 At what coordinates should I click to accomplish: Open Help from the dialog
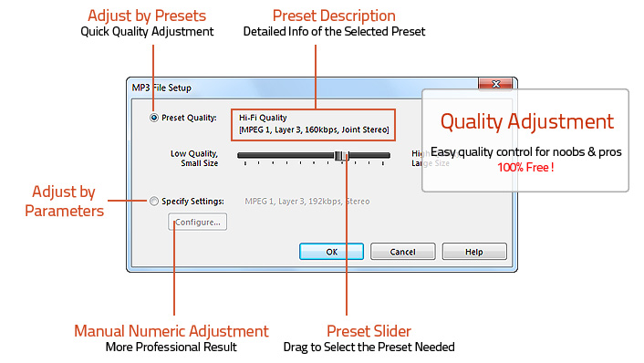pos(474,252)
